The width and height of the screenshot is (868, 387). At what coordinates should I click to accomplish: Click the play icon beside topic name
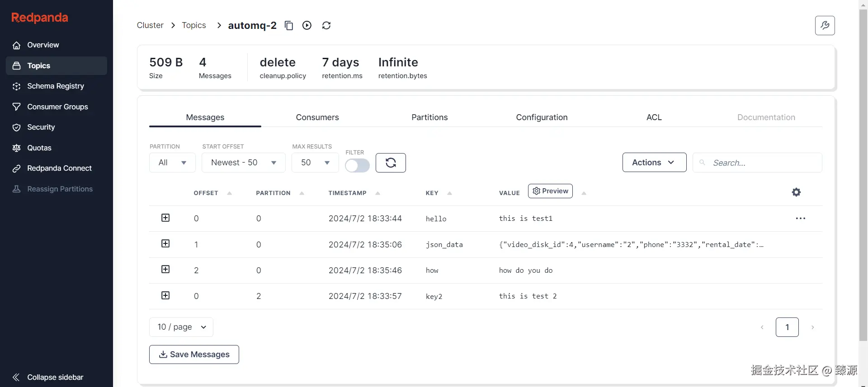click(x=307, y=26)
